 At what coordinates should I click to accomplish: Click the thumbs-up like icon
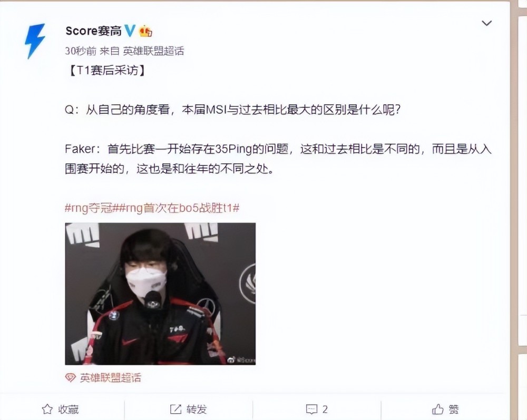tap(438, 409)
